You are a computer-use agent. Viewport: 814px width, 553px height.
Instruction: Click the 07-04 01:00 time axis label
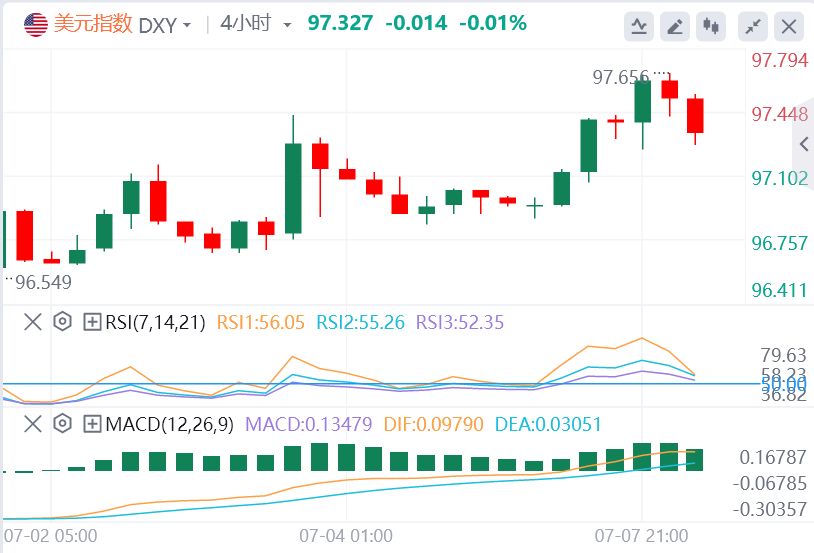(346, 535)
